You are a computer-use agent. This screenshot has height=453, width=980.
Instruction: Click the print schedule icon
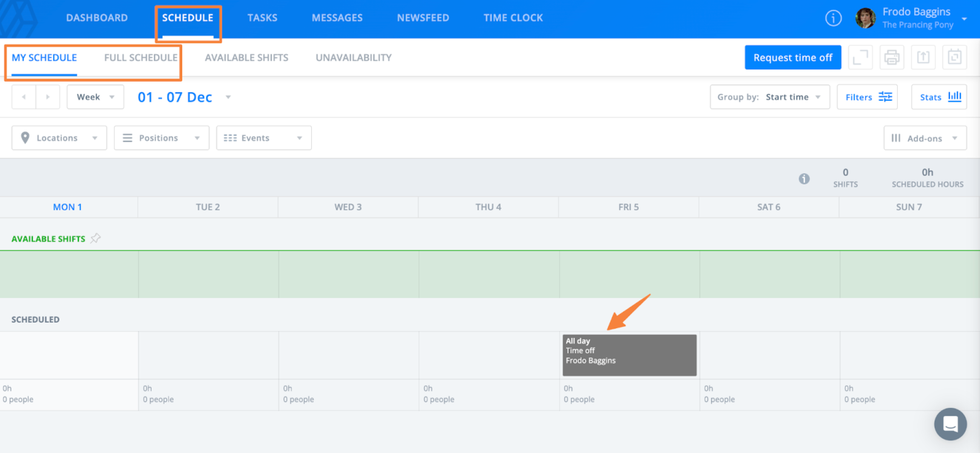pos(891,57)
